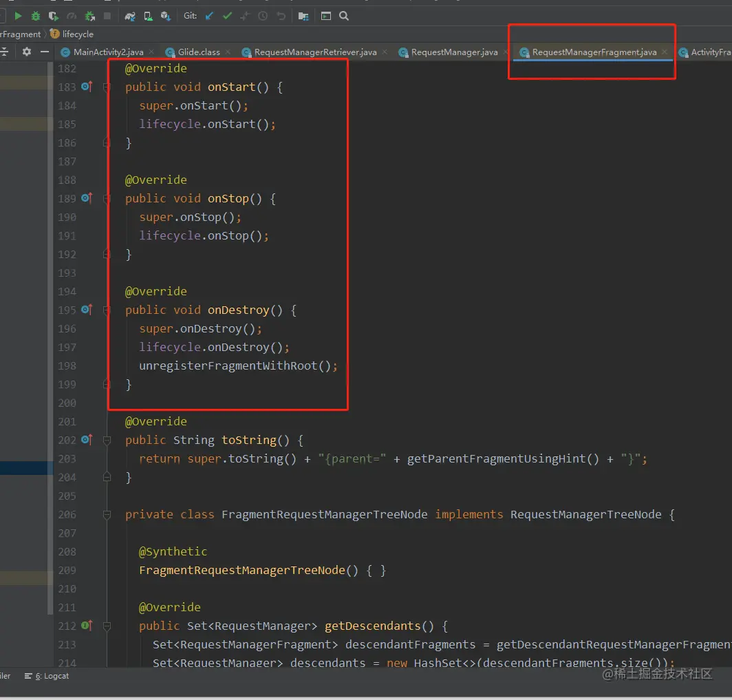Collapse the onStop method fold marker

(107, 198)
